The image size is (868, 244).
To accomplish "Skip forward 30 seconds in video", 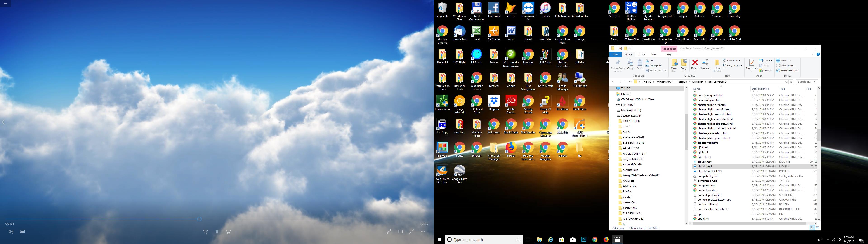I will pyautogui.click(x=229, y=232).
